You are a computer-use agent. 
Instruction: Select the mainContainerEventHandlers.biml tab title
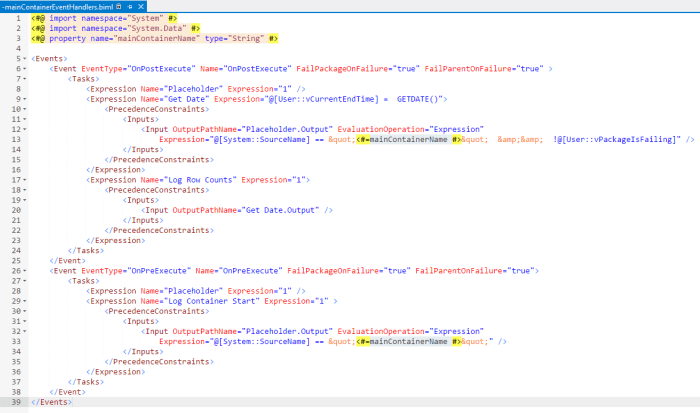click(58, 7)
